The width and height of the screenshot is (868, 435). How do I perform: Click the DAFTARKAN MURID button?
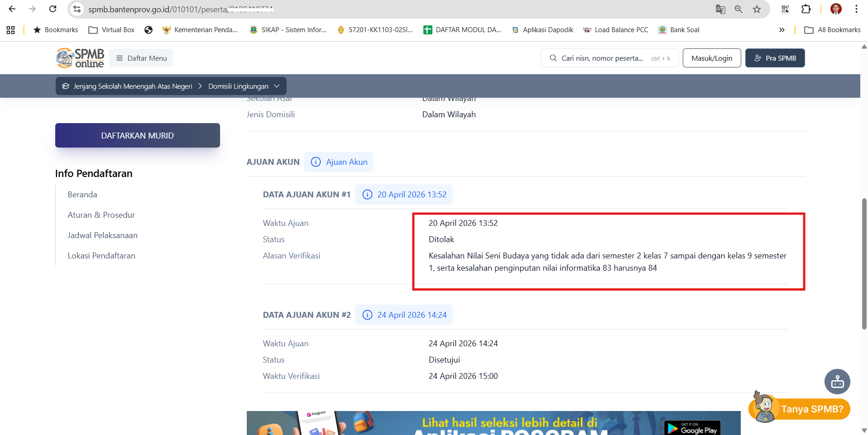[x=137, y=135]
